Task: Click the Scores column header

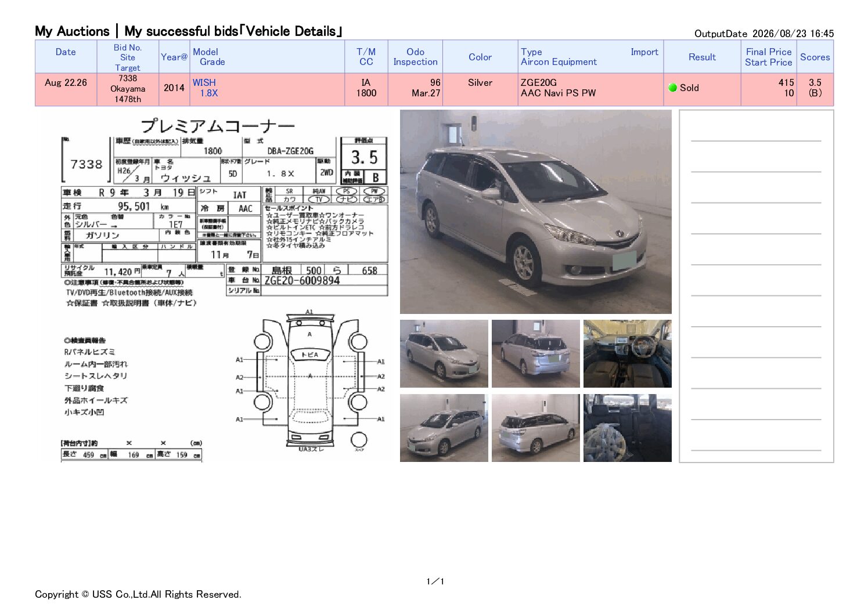Action: (815, 57)
